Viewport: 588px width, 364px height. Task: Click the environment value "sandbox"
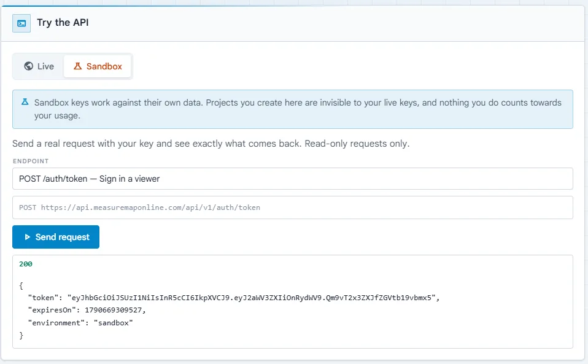[x=114, y=323]
